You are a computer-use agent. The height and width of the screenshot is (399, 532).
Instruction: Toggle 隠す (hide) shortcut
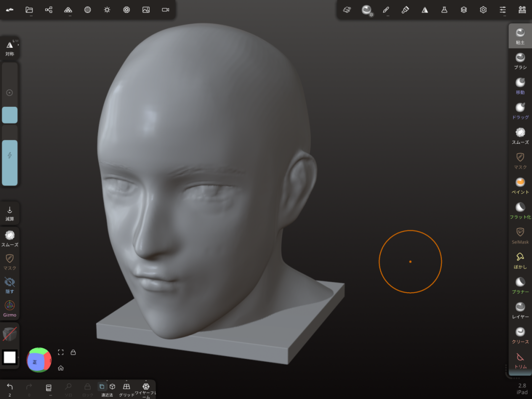click(x=9, y=285)
